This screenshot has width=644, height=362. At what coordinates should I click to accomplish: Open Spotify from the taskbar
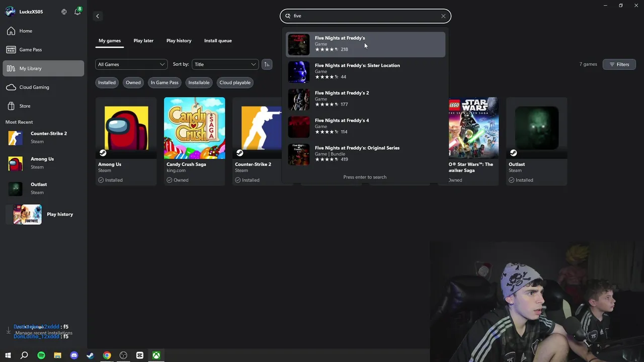[41, 355]
